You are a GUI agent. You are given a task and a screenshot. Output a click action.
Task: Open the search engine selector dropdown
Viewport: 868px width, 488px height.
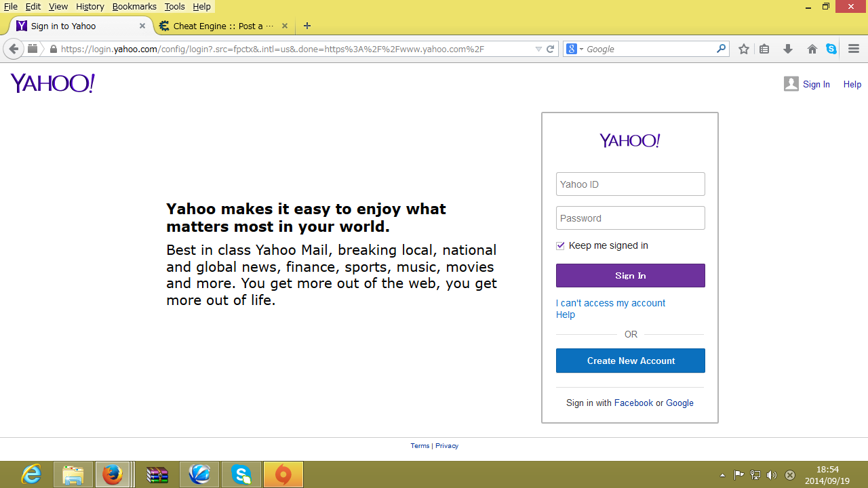575,49
